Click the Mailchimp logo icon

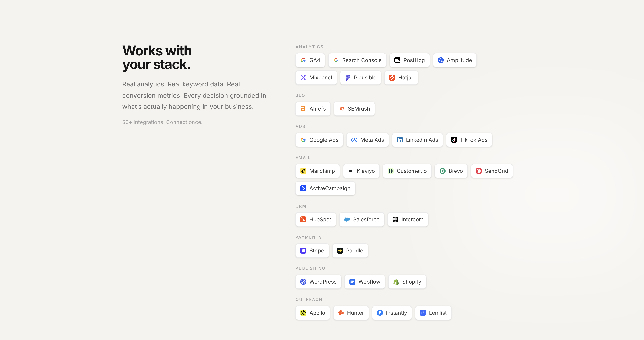coord(303,171)
